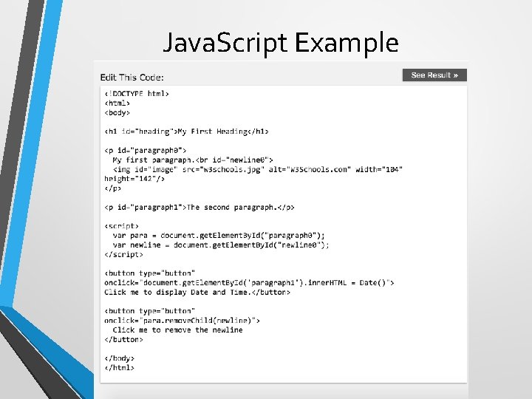The image size is (532, 399).
Task: Click 'Click me to display Date and Time.' line
Action: point(197,292)
